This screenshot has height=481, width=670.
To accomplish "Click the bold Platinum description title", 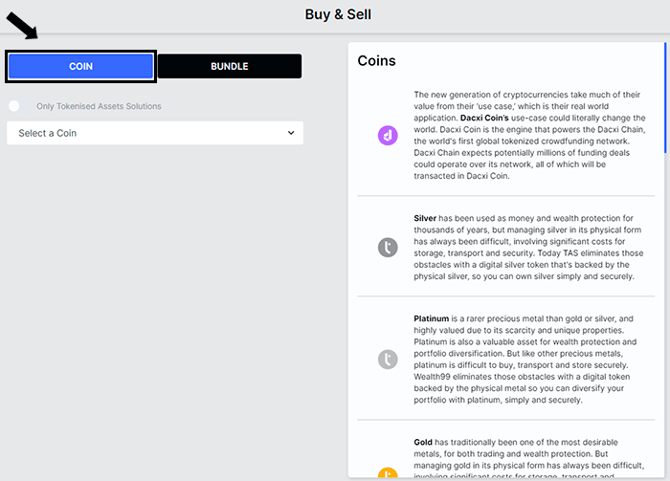I will (431, 319).
